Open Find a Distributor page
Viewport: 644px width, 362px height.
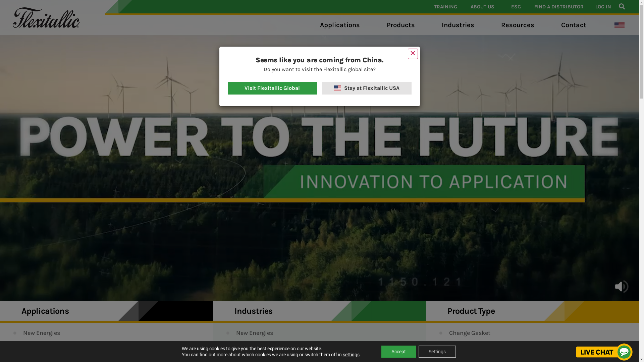tap(559, 7)
